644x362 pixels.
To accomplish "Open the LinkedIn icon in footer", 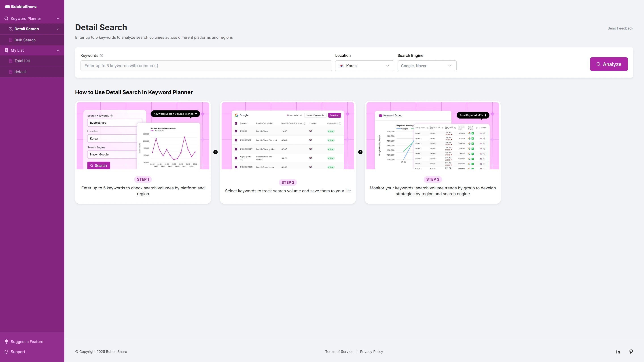I will 618,352.
